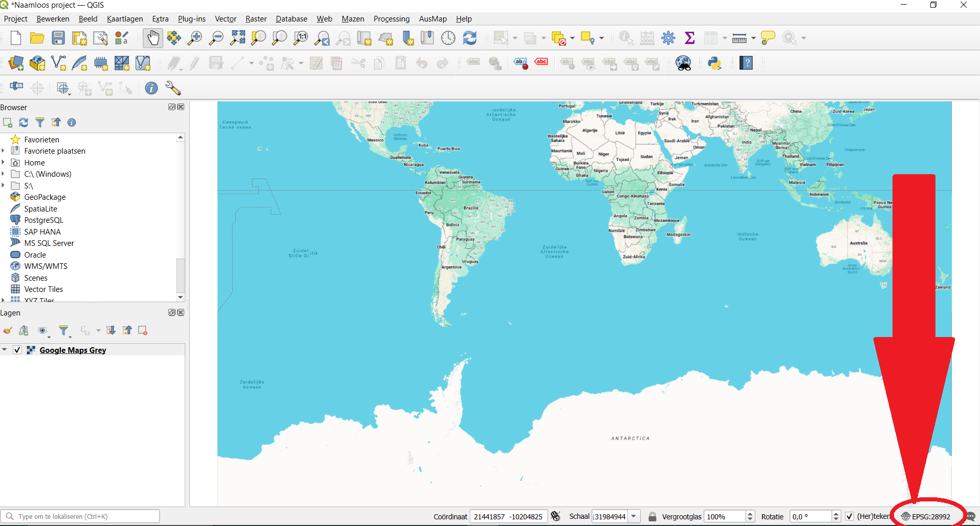
Task: Click the EPSG:28992 projection button
Action: (926, 516)
